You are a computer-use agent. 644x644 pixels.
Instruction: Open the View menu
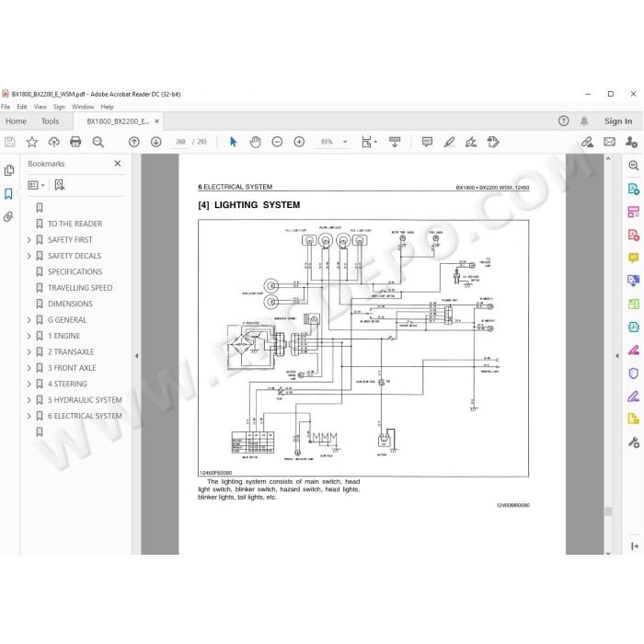click(x=40, y=107)
